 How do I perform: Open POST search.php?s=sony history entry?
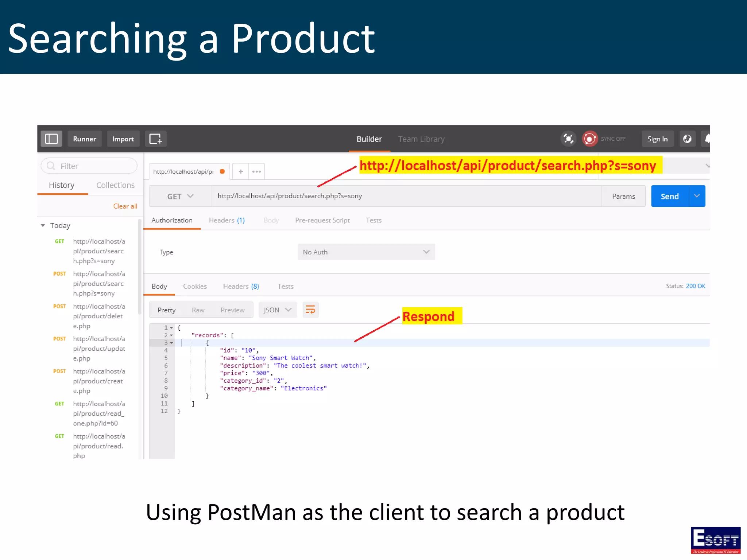[x=90, y=284]
